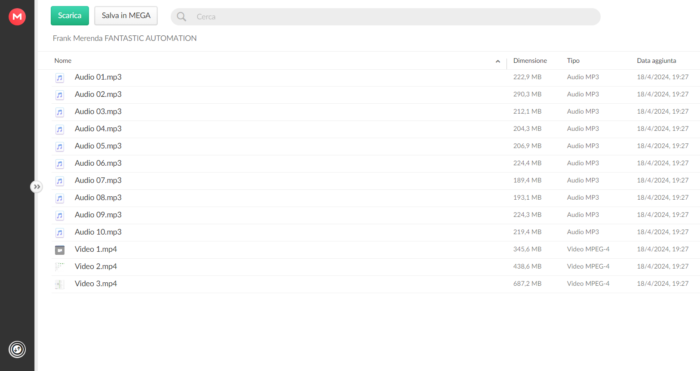Open the MEGA logo home icon
Screen dimensions: 700x371
(x=17, y=17)
